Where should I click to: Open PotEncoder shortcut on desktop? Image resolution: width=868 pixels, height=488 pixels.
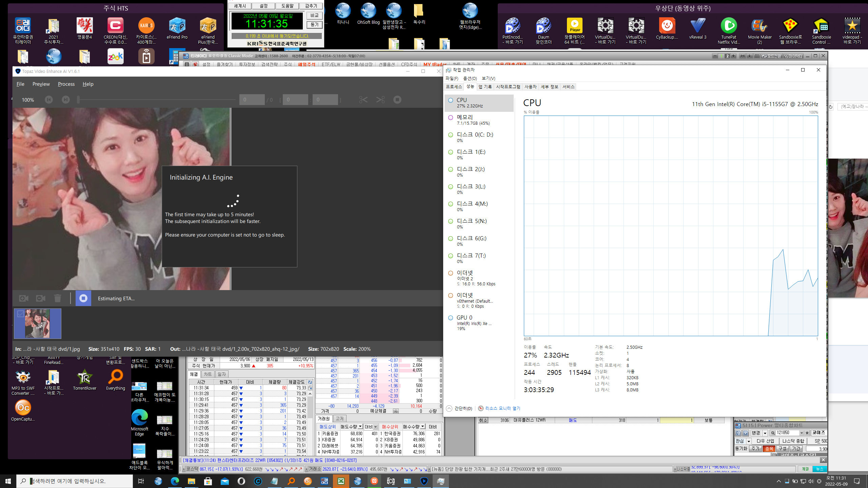coord(512,31)
